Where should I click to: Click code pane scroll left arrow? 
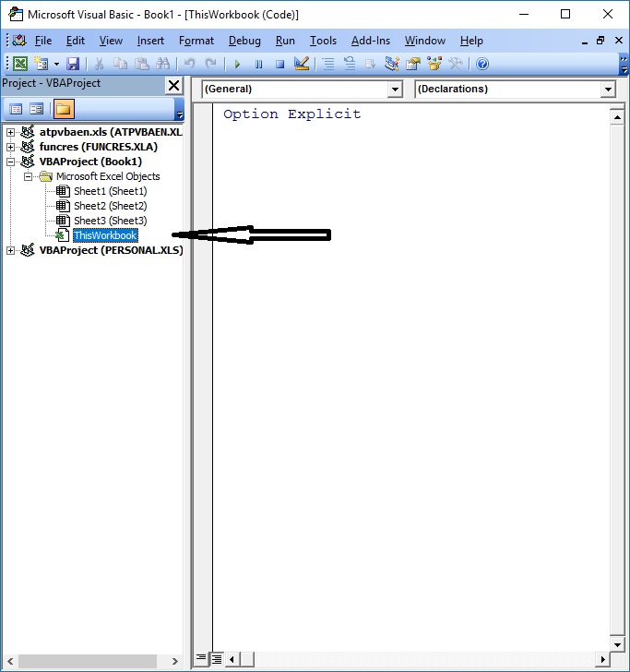point(232,659)
